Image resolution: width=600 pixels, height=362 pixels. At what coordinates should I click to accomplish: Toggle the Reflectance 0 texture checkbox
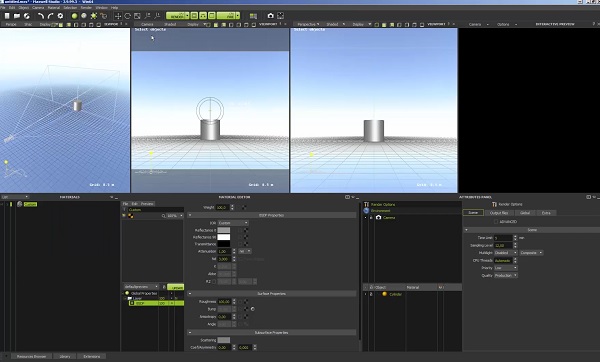tap(240, 230)
